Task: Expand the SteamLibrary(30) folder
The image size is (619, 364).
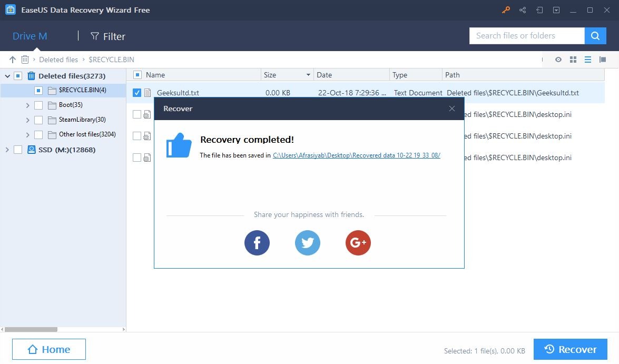Action: click(27, 120)
